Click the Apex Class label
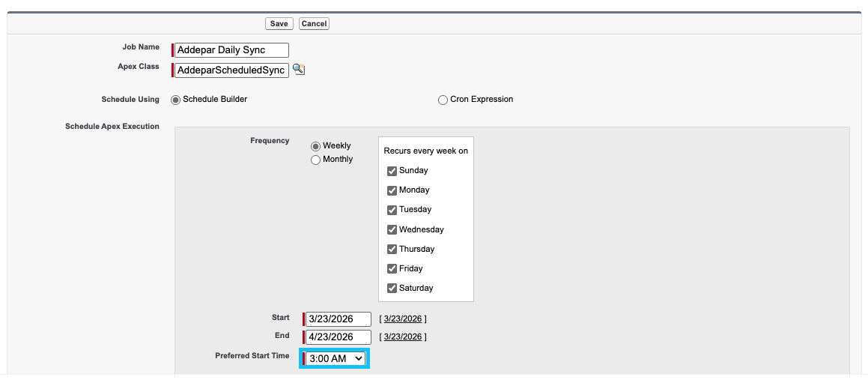This screenshot has height=380, width=868. pos(139,67)
